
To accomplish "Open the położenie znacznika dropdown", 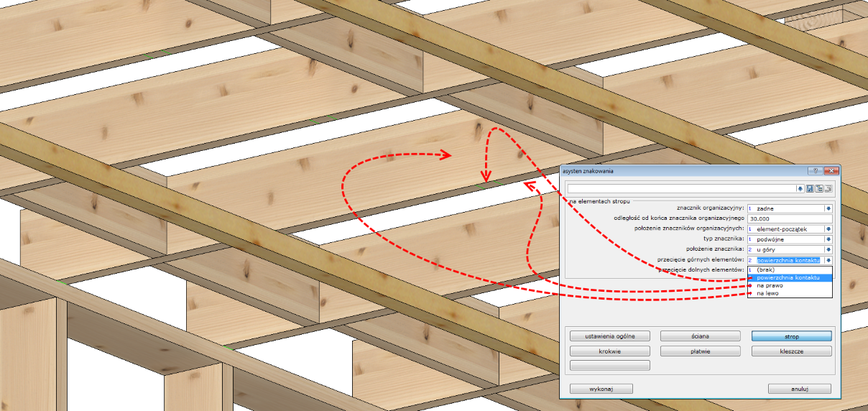I will (828, 249).
